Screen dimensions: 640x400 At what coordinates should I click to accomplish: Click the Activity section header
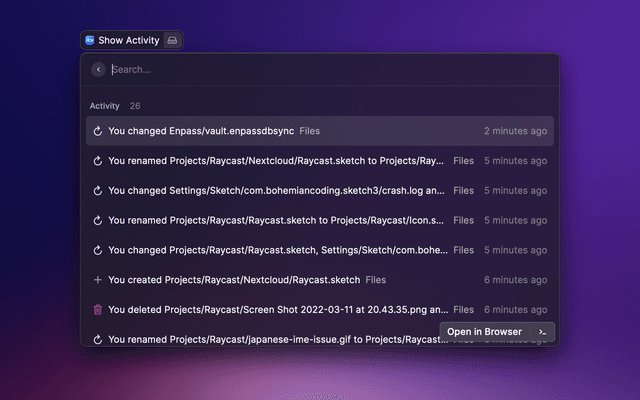pos(104,106)
